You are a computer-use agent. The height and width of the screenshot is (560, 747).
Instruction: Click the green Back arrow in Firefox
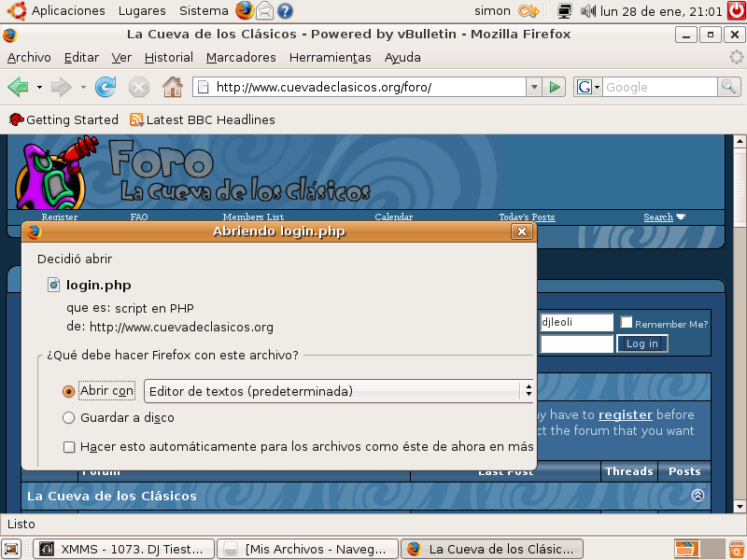click(x=18, y=87)
